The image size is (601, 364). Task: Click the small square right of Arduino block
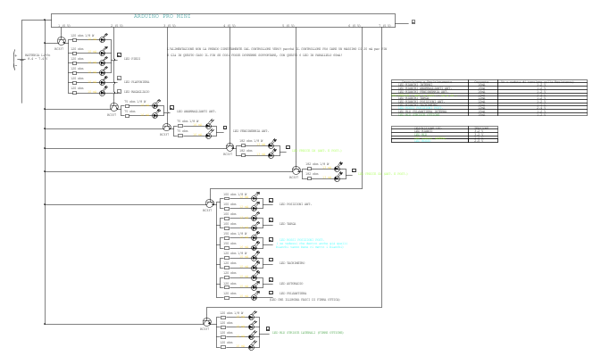click(413, 21)
